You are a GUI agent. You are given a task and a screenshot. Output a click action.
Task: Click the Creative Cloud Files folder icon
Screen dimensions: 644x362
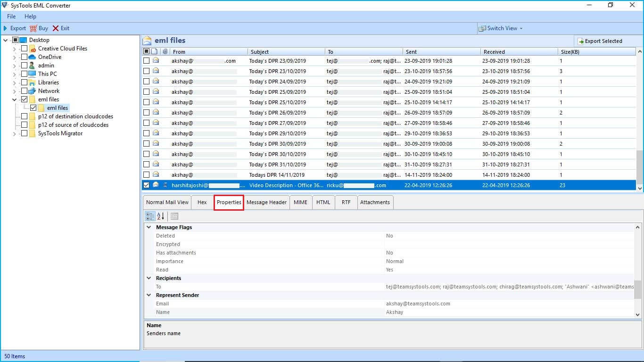pyautogui.click(x=32, y=49)
